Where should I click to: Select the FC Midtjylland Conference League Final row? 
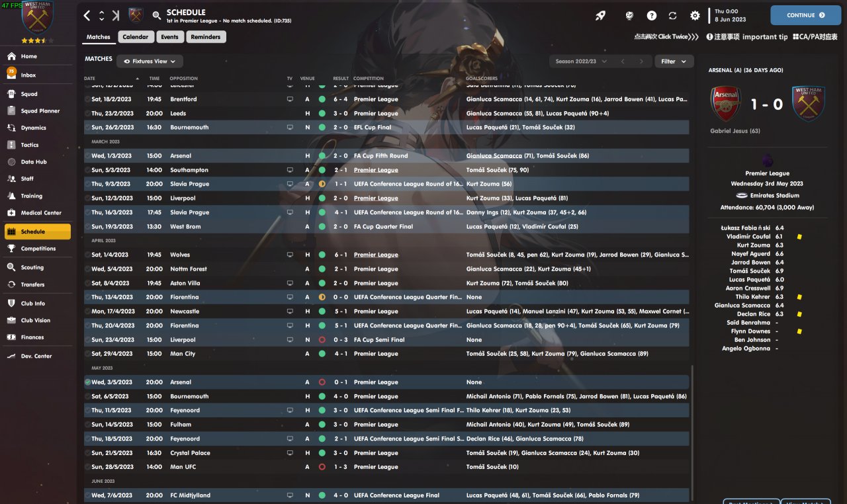[x=386, y=495]
